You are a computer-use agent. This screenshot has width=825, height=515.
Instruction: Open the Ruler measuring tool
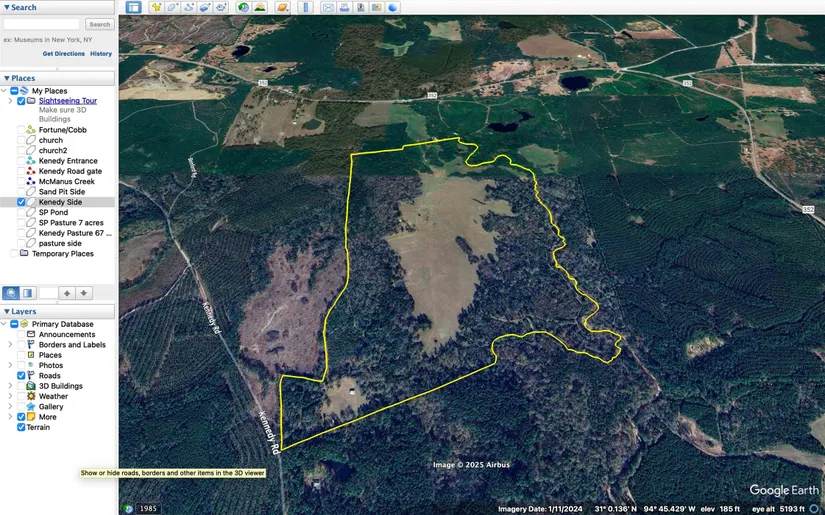coord(306,7)
